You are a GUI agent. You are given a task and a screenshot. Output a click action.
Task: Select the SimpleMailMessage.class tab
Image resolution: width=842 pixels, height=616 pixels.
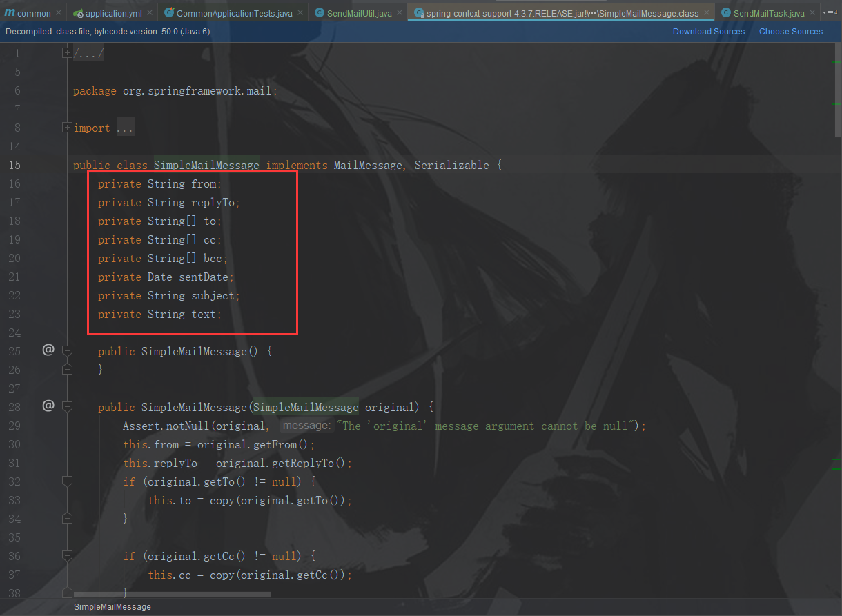coord(562,13)
